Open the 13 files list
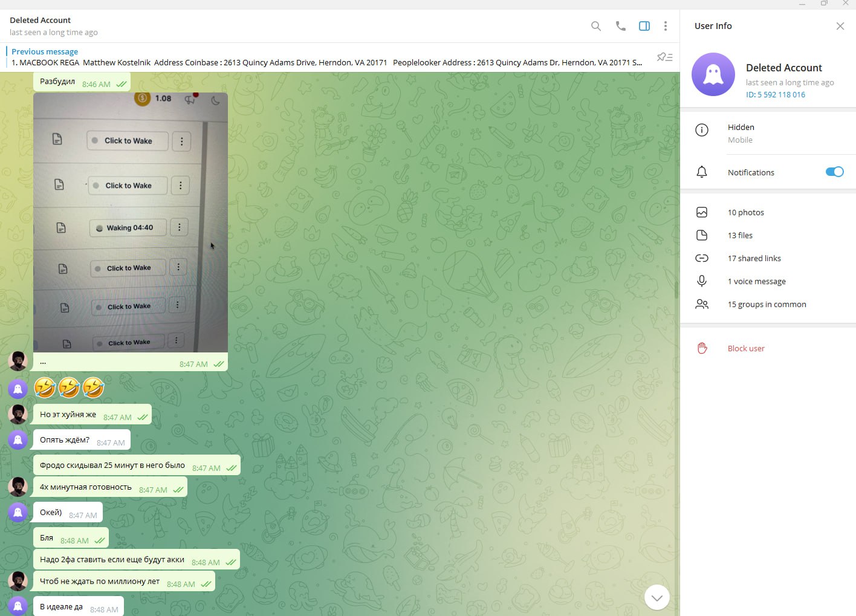 [768, 235]
